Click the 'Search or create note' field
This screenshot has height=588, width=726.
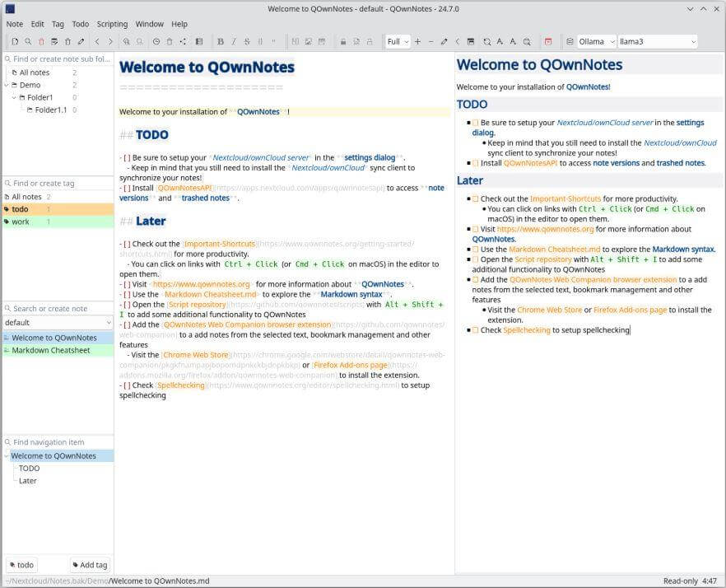(58, 309)
